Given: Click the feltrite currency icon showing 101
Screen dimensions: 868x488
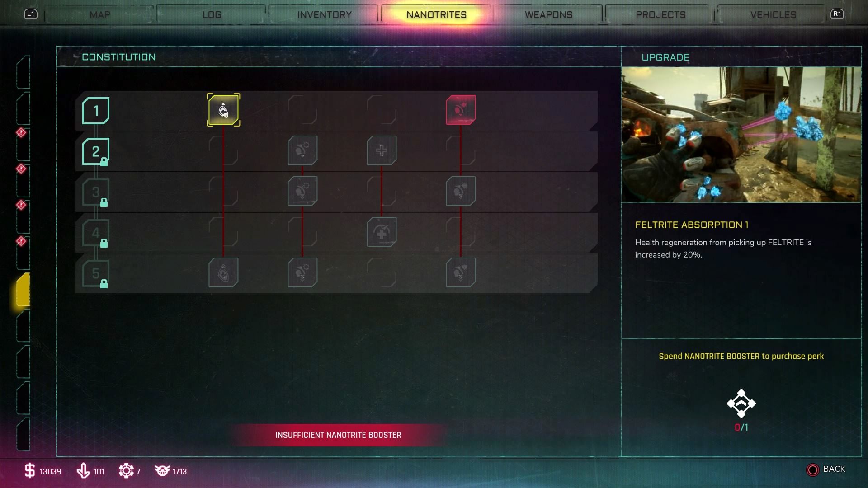Looking at the screenshot, I should click(83, 471).
